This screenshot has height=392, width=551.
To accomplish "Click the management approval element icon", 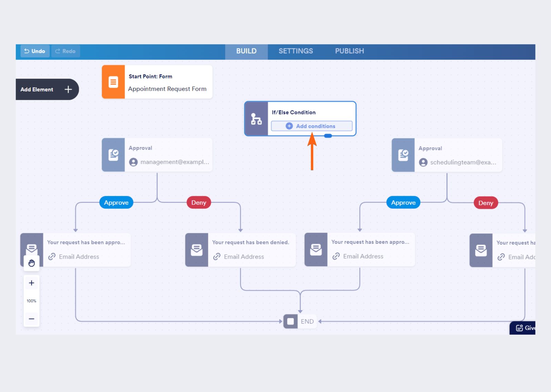I will click(x=113, y=155).
